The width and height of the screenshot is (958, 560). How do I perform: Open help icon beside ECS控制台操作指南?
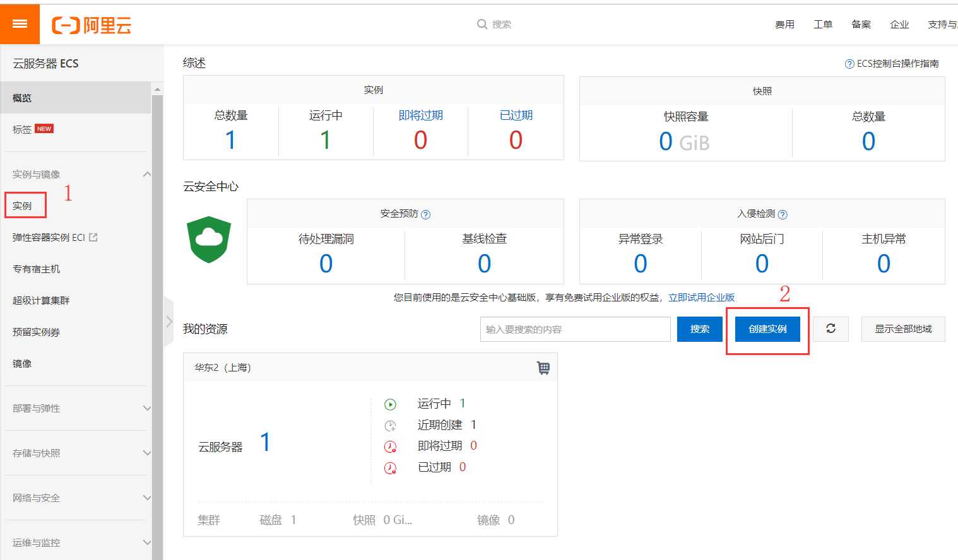tap(849, 64)
